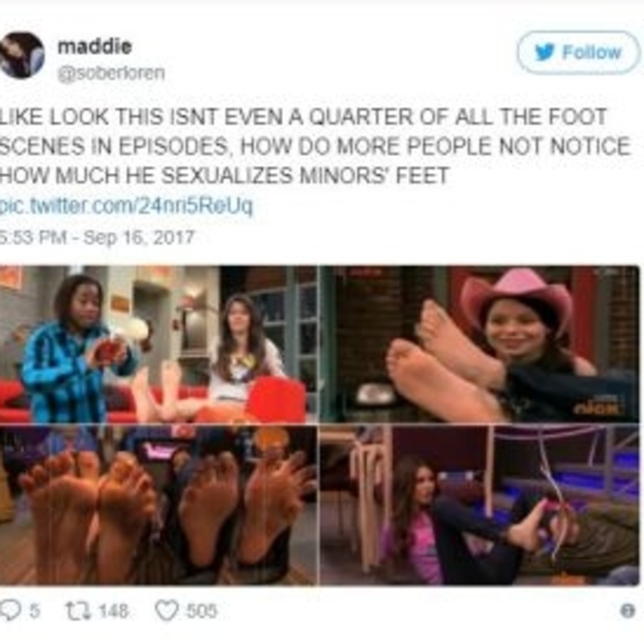View the 5 replies count
The height and width of the screenshot is (644, 644).
[x=34, y=611]
